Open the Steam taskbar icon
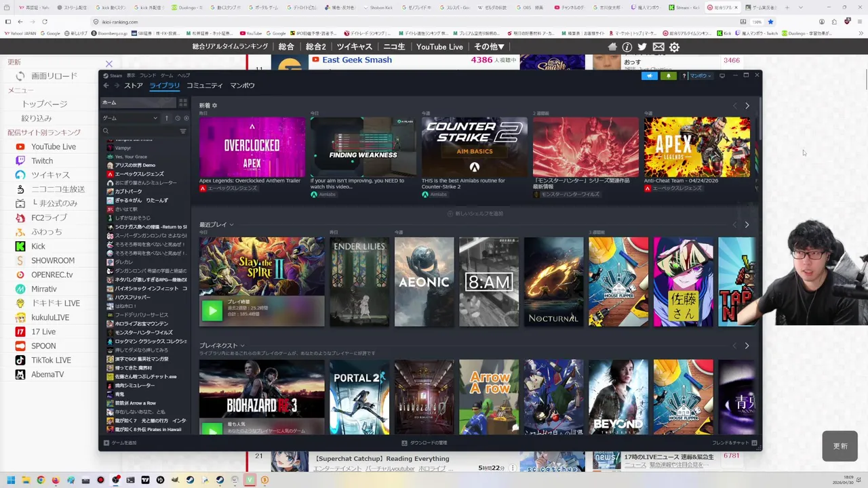Screen dimensions: 868x488 [220, 480]
